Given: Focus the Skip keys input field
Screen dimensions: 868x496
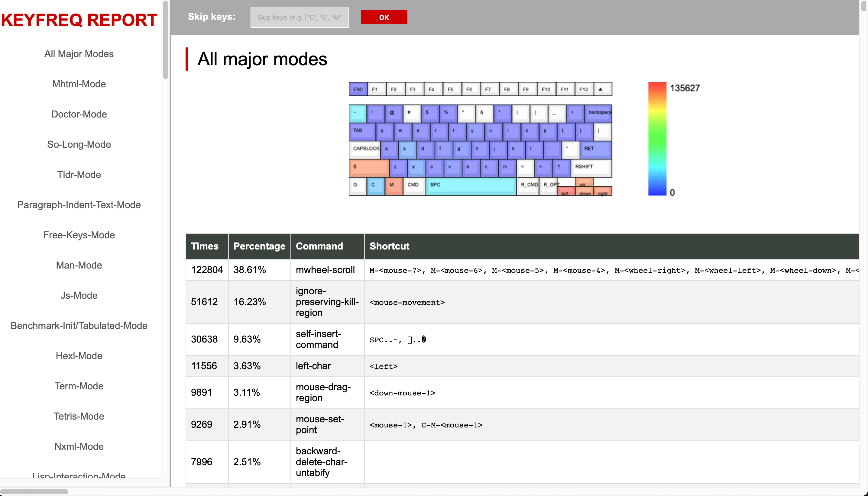Looking at the screenshot, I should [x=299, y=17].
